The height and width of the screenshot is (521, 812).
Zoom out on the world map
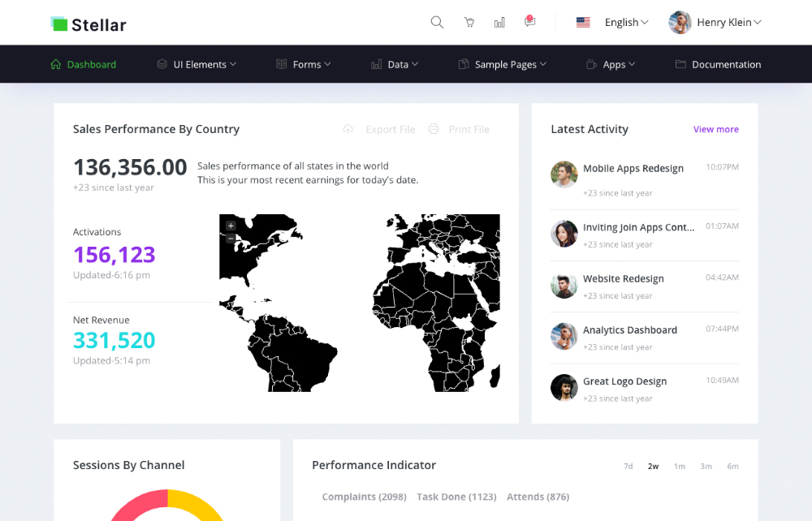pyautogui.click(x=231, y=238)
